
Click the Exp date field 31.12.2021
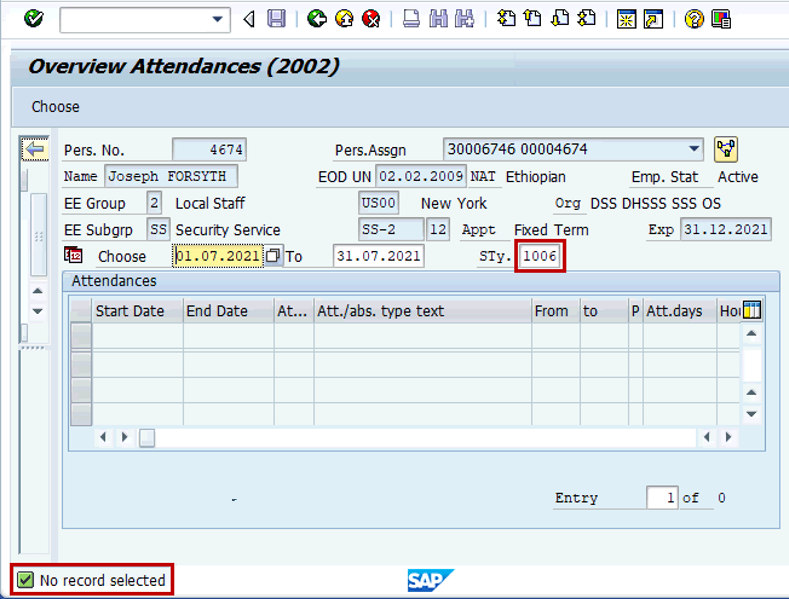(726, 230)
